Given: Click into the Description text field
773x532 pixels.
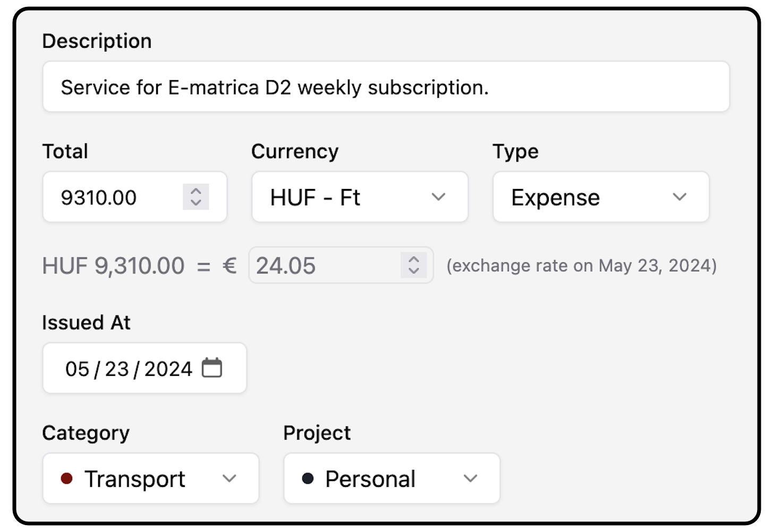Looking at the screenshot, I should (x=386, y=87).
